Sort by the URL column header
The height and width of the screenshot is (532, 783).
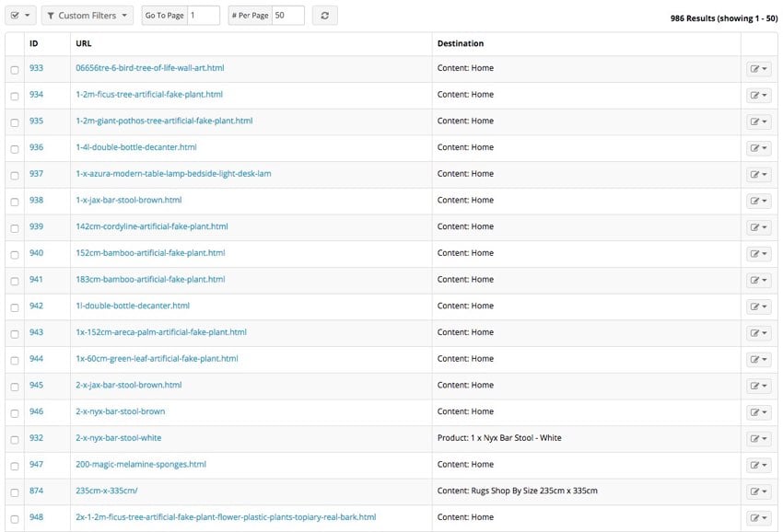(x=84, y=43)
